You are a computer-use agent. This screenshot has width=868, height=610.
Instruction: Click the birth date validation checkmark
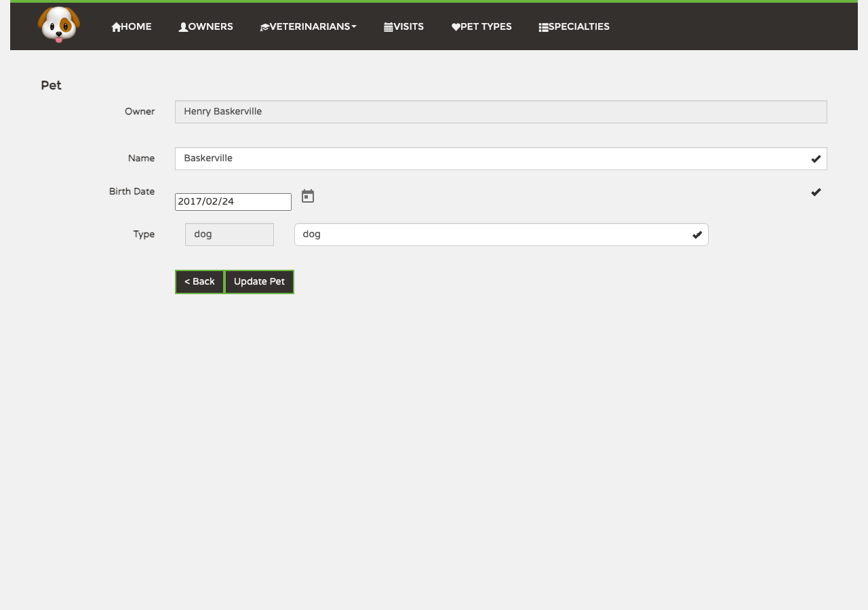click(816, 192)
